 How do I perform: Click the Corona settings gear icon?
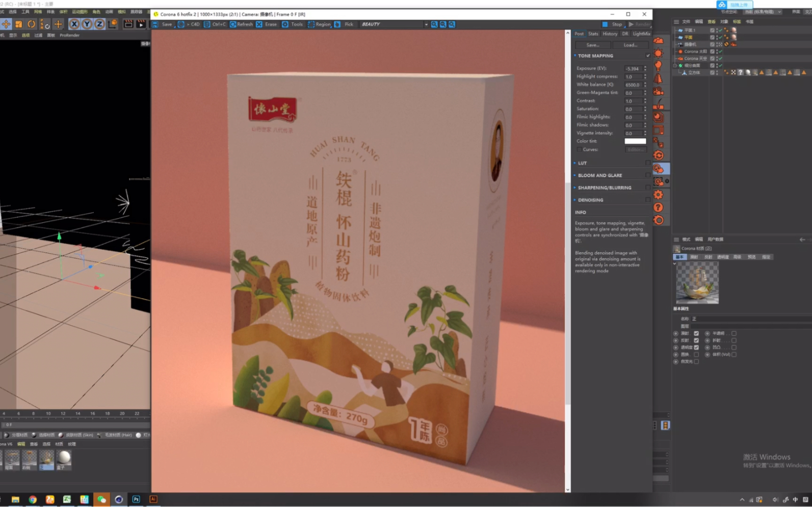click(659, 195)
